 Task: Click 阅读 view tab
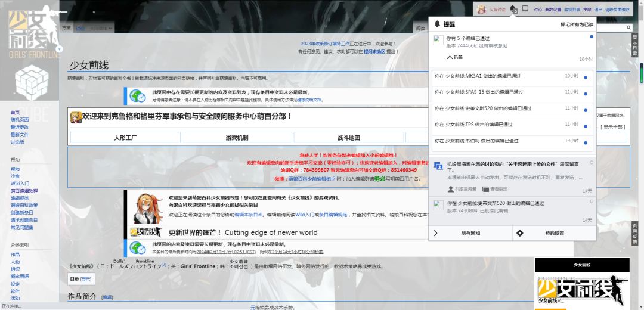[x=420, y=29]
